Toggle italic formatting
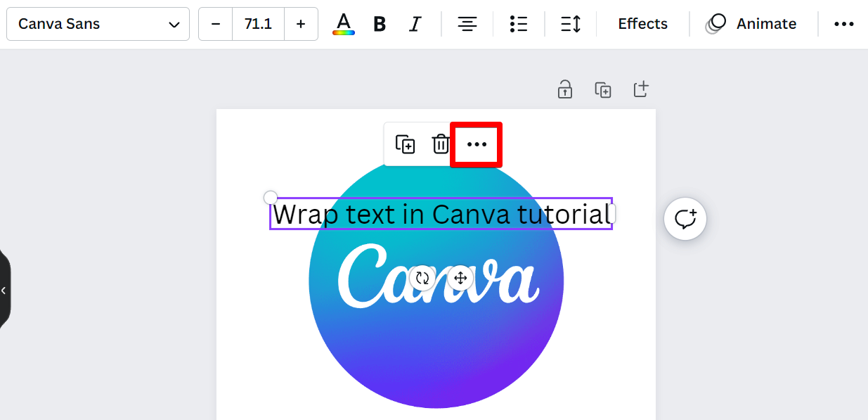Viewport: 868px width, 420px height. point(415,24)
